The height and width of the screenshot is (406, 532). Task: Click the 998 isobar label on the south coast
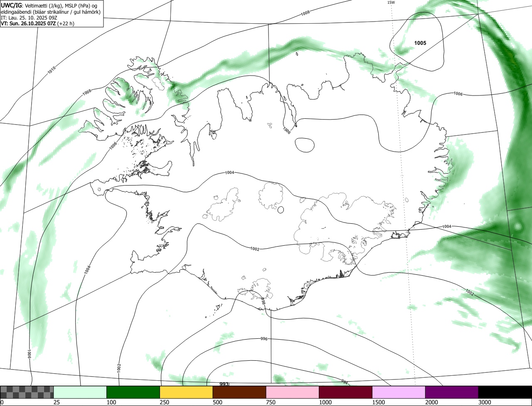263,301
